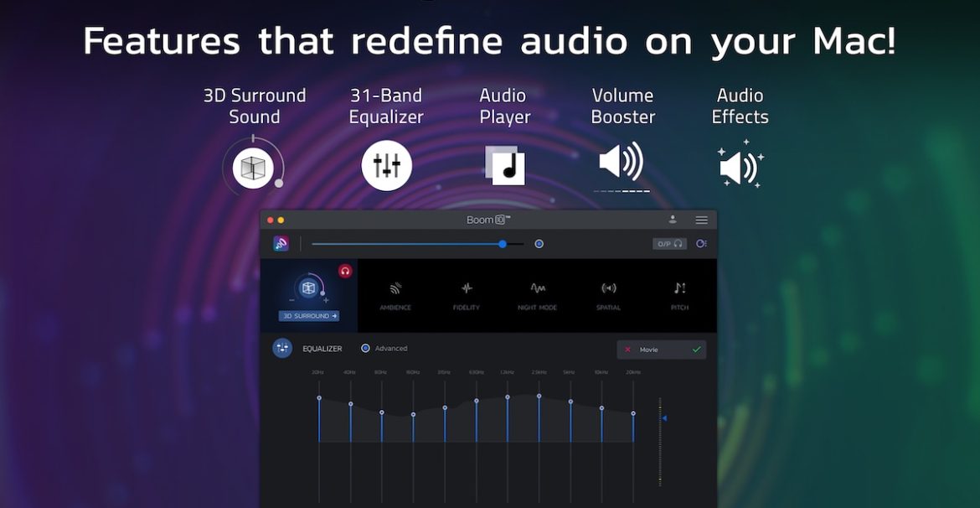Enable the Spatial effect
Viewport: 980px width, 508px height.
(x=609, y=295)
